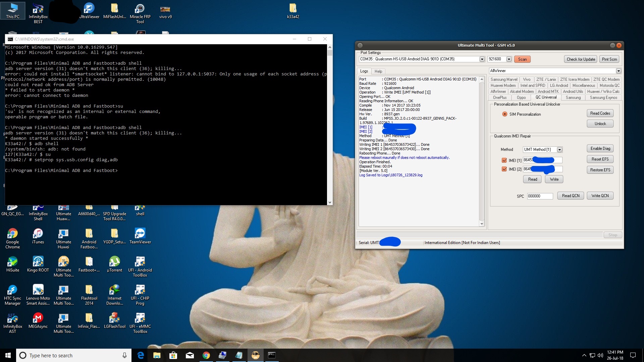Click the log panel scroll down arrow

click(x=482, y=224)
